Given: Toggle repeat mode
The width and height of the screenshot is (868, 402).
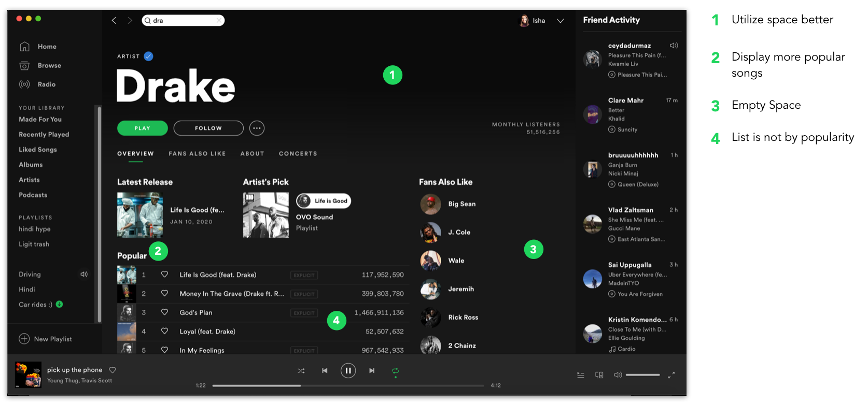Looking at the screenshot, I should (395, 371).
